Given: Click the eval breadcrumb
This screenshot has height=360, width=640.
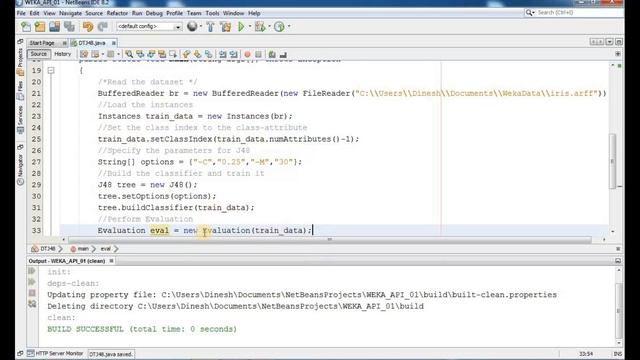Looking at the screenshot, I should 106,249.
